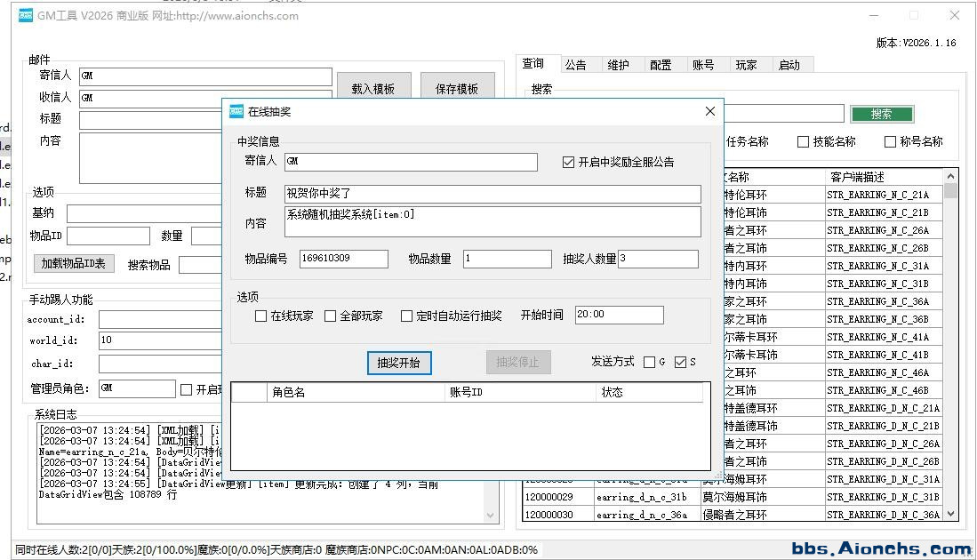Image resolution: width=977 pixels, height=560 pixels.
Task: Tick the 技能名称 search checkbox
Action: coord(803,141)
